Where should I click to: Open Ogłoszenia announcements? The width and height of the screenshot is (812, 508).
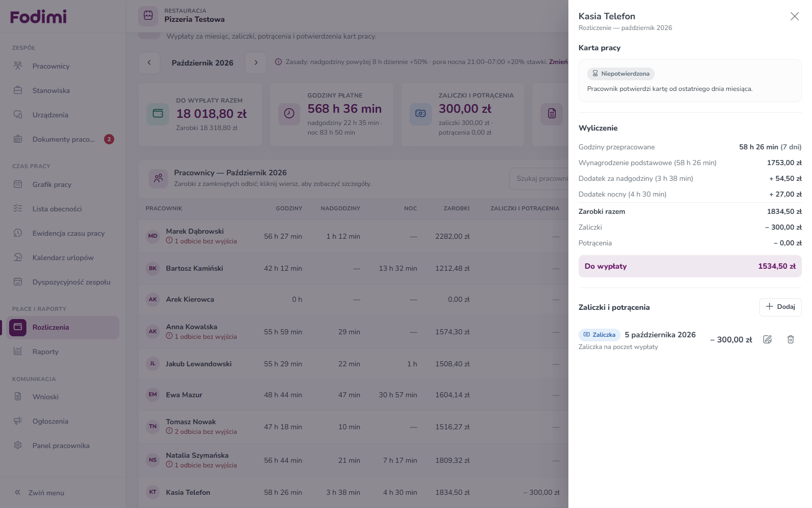click(x=63, y=421)
